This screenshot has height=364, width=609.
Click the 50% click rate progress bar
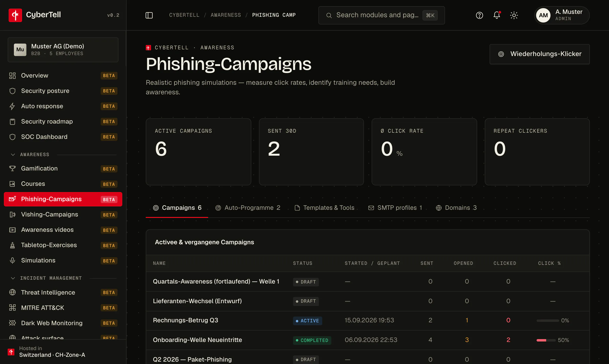(546, 340)
